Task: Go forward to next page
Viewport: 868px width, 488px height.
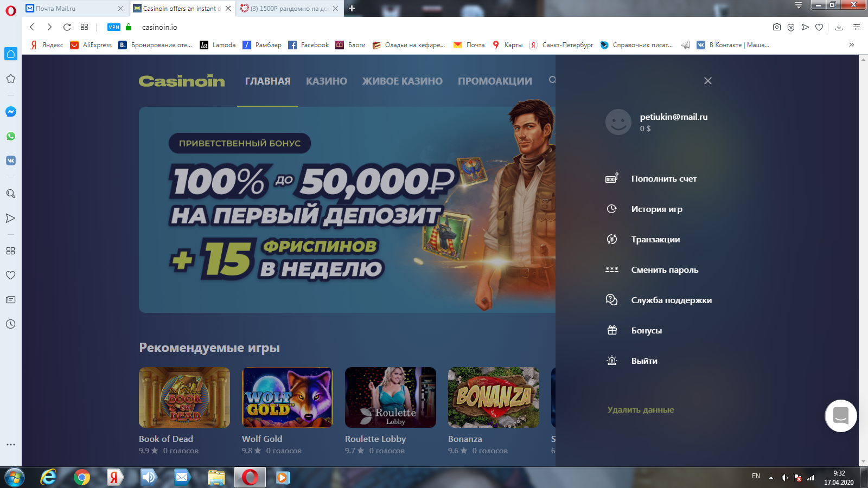Action: tap(49, 27)
